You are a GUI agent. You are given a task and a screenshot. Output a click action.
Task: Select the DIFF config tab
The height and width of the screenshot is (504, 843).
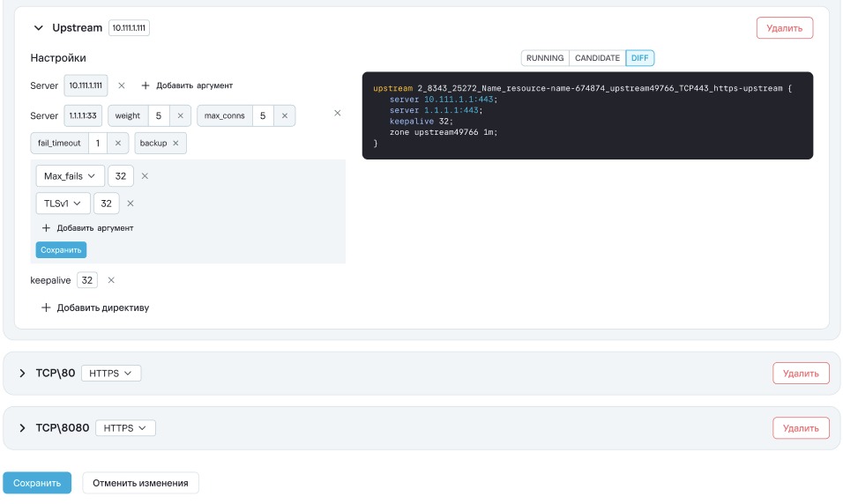[640, 58]
